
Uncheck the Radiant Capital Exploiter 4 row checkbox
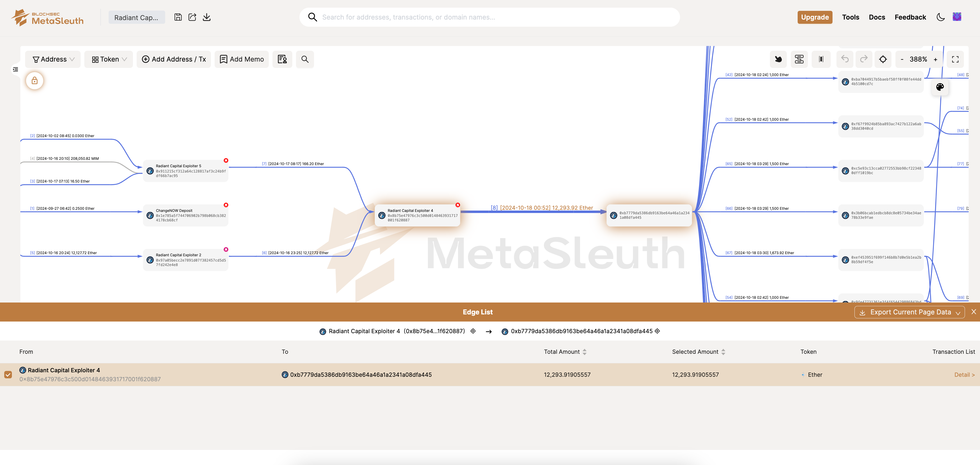point(8,374)
